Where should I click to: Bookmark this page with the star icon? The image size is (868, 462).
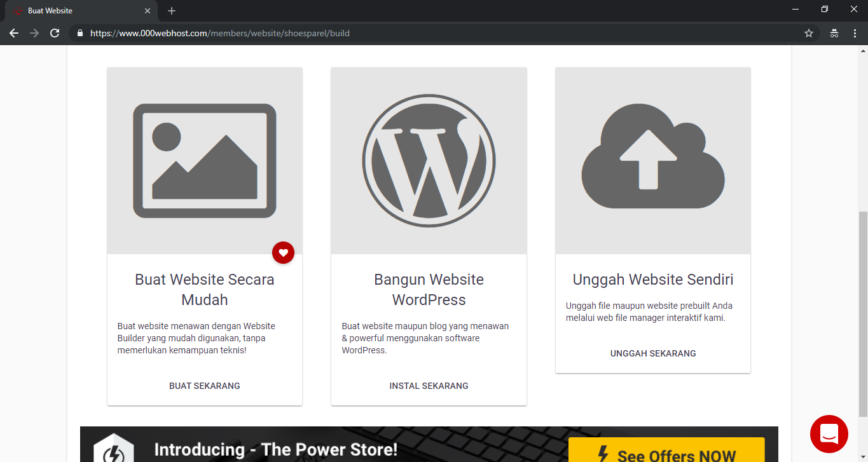click(809, 33)
